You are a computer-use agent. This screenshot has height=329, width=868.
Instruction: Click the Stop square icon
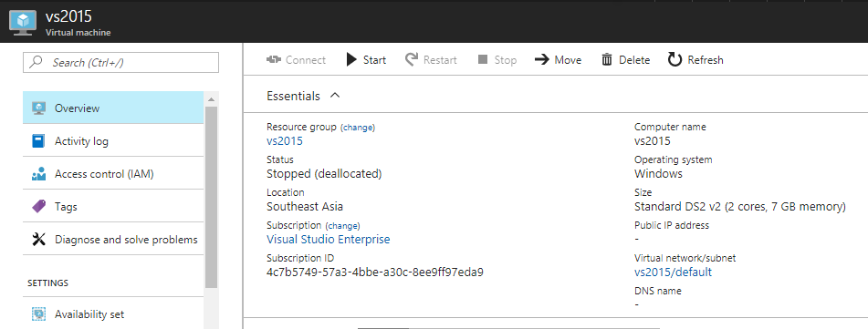[x=483, y=59]
